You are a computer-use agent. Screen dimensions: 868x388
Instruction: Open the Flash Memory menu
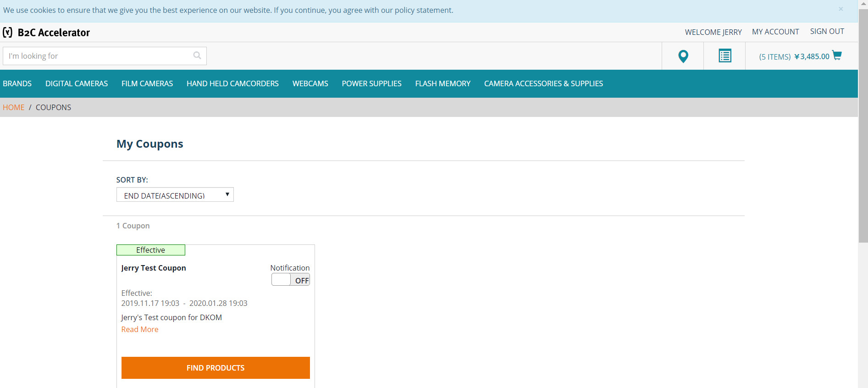pos(443,83)
